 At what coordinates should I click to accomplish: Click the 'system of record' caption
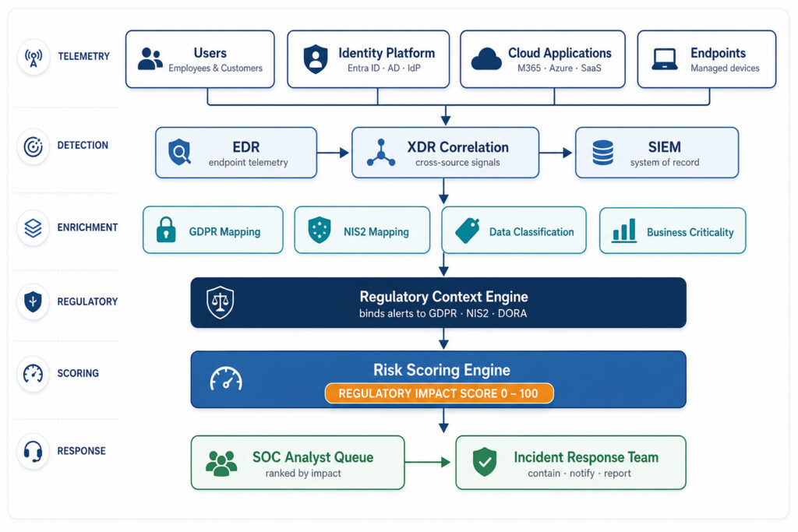click(665, 162)
